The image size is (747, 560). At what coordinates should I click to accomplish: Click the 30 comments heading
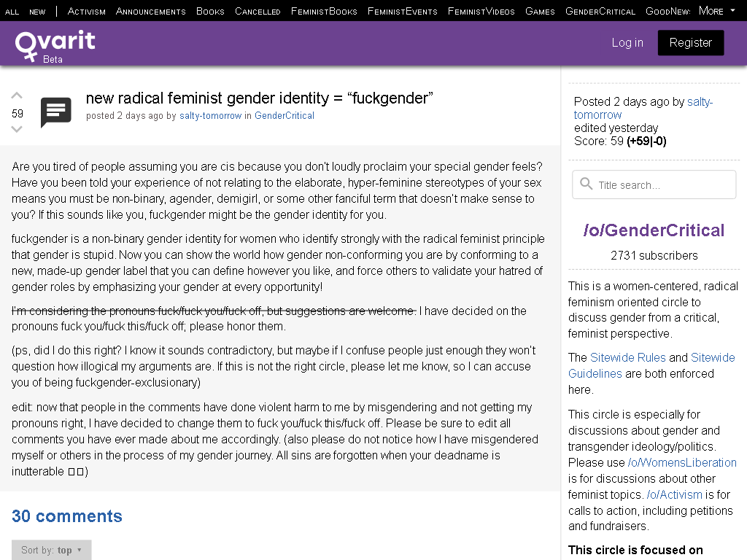(67, 516)
